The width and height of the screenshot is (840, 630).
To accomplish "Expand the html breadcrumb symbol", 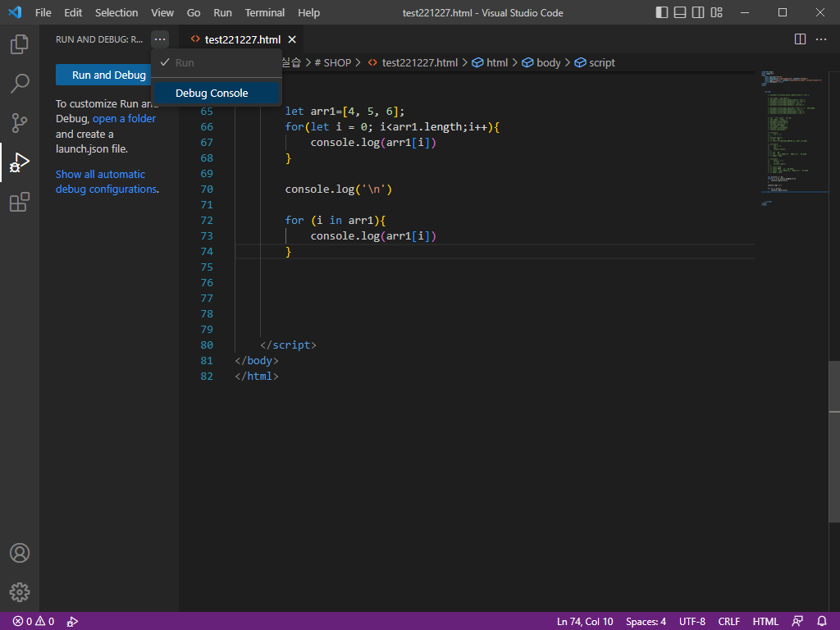I will click(x=490, y=62).
